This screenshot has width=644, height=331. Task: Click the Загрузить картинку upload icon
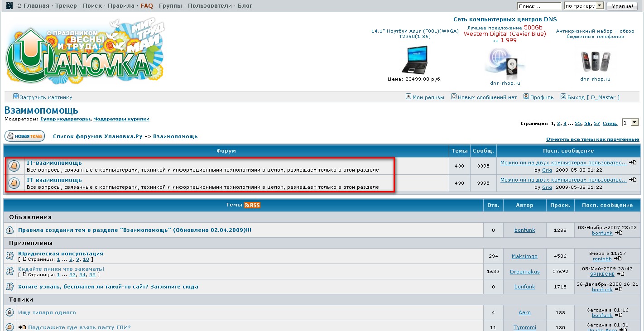(x=16, y=96)
